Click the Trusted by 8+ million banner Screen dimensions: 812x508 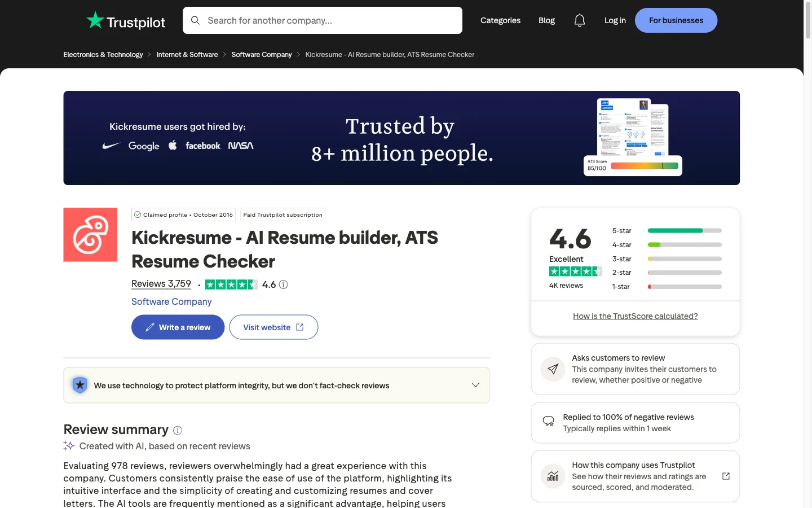pyautogui.click(x=401, y=138)
